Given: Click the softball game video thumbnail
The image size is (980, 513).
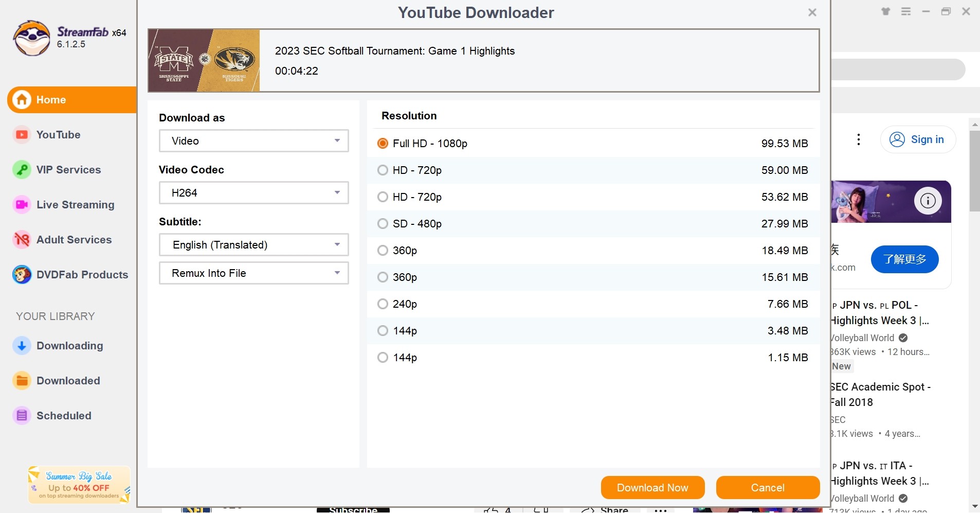Looking at the screenshot, I should pos(204,61).
